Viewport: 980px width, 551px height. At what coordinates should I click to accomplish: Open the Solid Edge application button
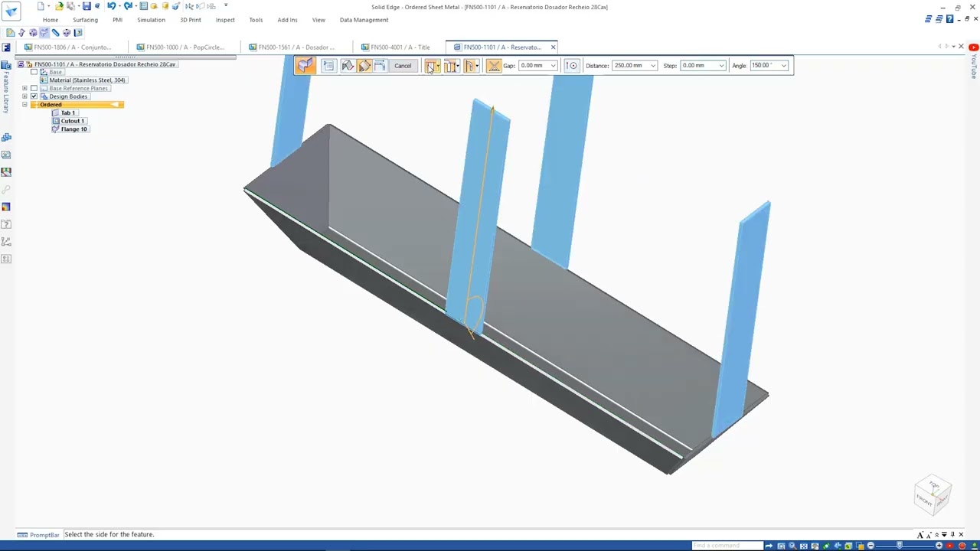click(x=11, y=11)
